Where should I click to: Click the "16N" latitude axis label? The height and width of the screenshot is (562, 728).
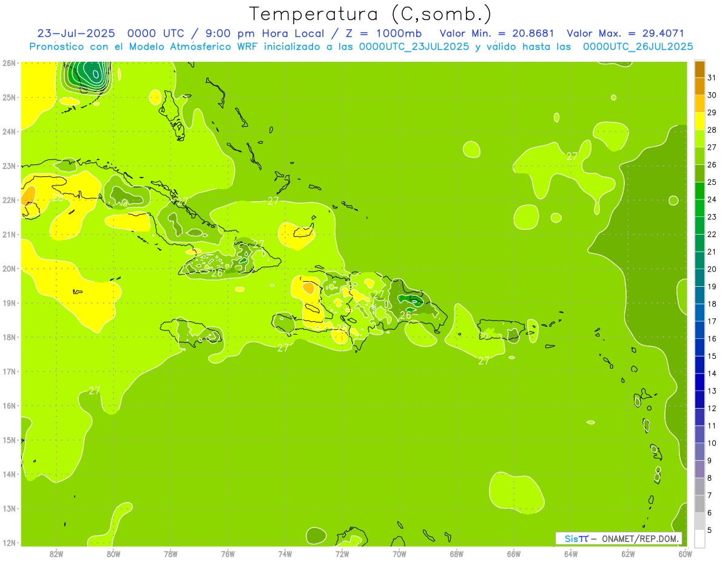pyautogui.click(x=9, y=406)
